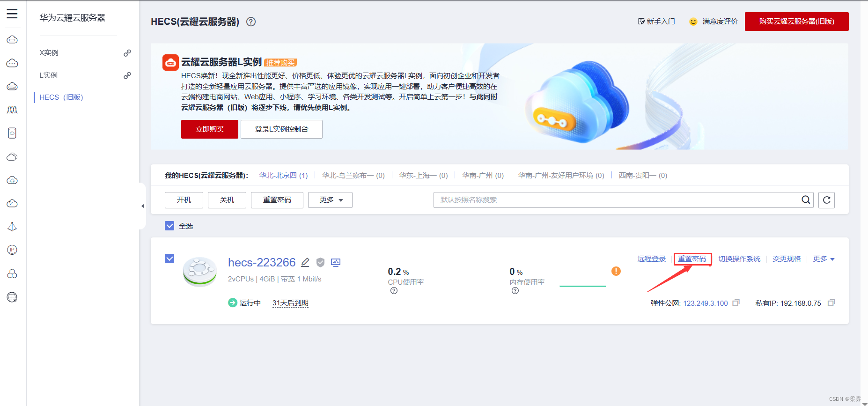Click the green memory usage trend line
868x406 pixels.
[x=583, y=286]
